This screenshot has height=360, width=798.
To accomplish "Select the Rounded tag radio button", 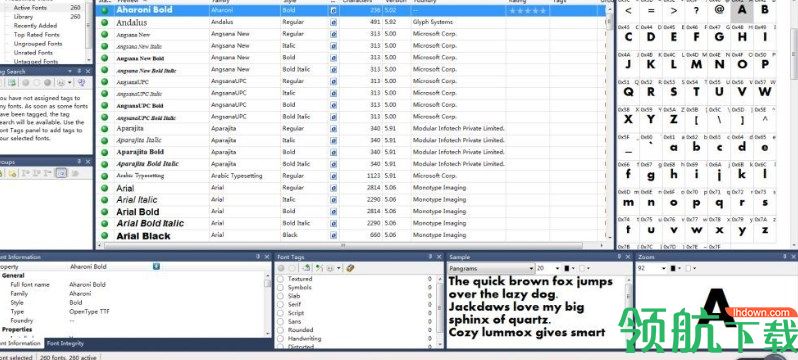I will tap(280, 330).
